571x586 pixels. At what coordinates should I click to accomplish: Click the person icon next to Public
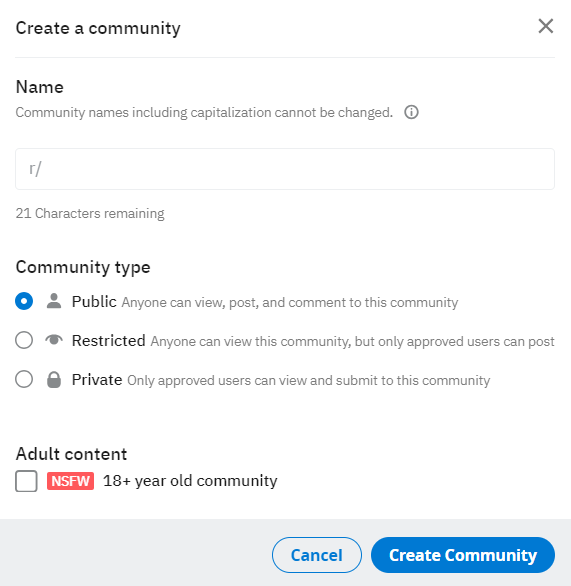54,301
